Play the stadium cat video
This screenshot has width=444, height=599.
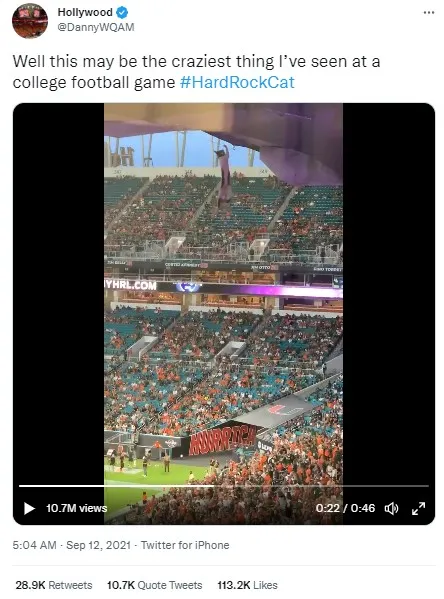tap(29, 508)
